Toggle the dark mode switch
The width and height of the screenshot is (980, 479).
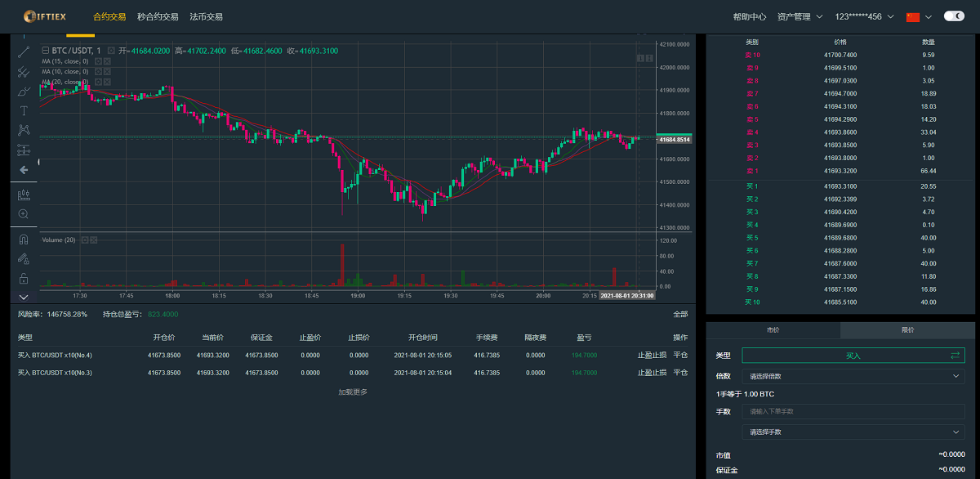[x=953, y=16]
